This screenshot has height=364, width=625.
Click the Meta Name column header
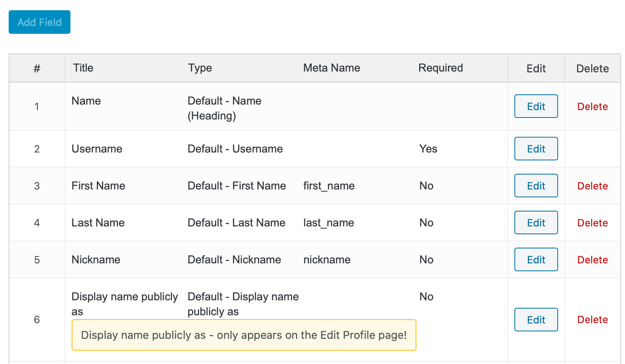pyautogui.click(x=331, y=68)
